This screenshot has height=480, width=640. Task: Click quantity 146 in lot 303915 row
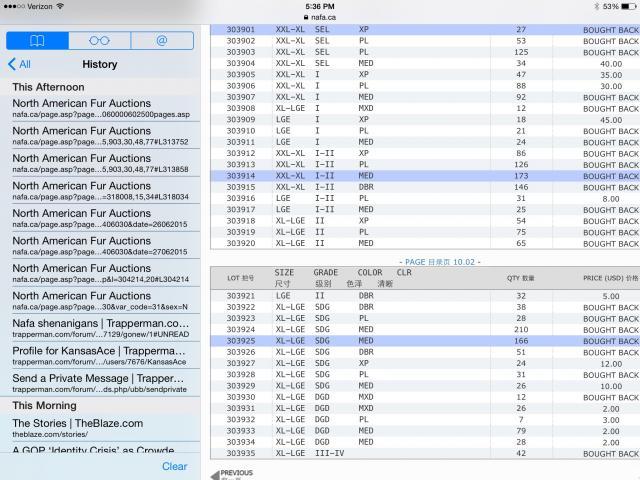coord(521,187)
